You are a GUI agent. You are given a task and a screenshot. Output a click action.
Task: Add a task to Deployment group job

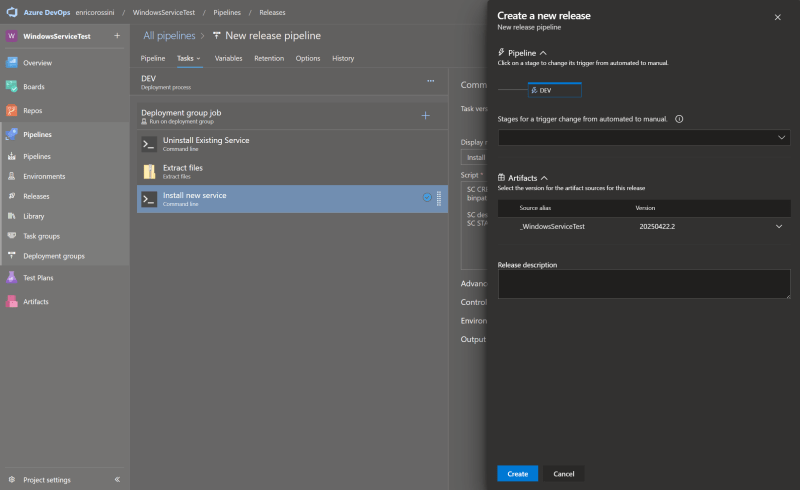(426, 116)
